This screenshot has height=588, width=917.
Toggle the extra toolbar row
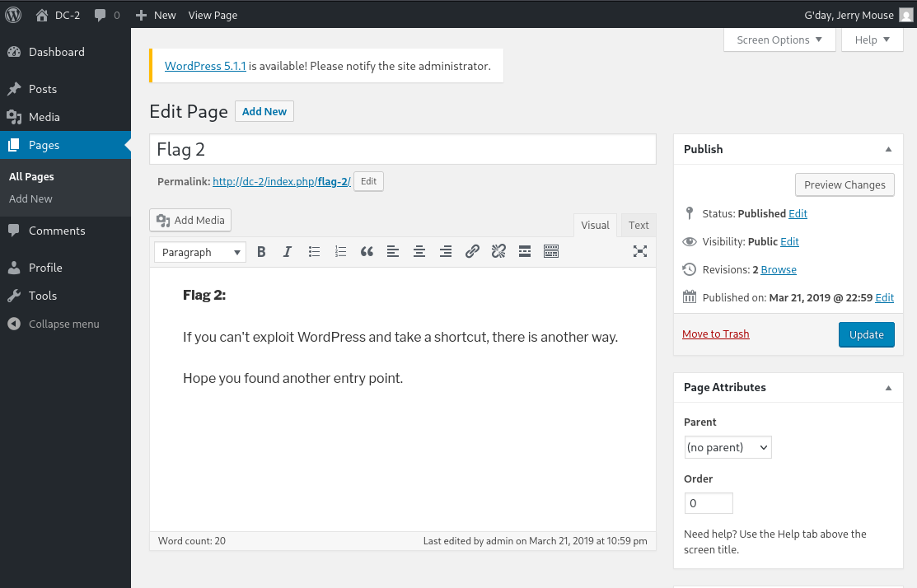coord(551,252)
